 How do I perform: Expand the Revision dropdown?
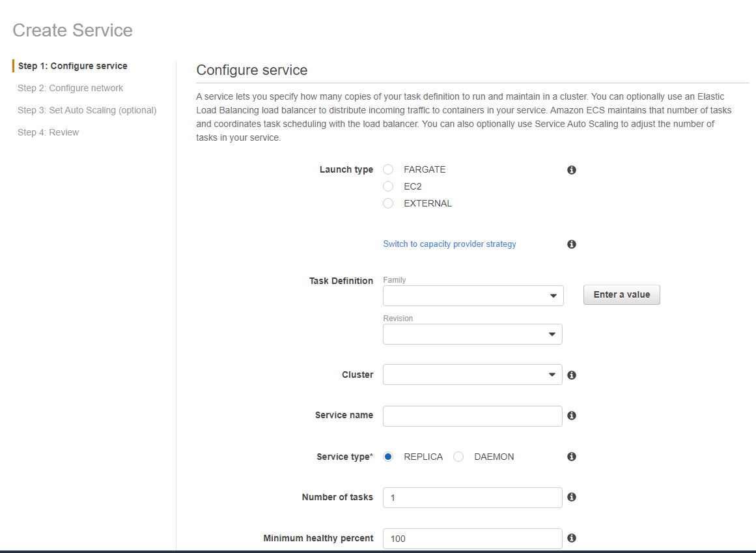pos(473,334)
